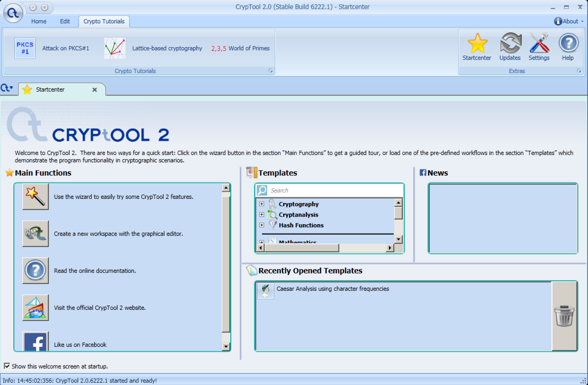Create a new workspace via the graphical editor icon
This screenshot has width=588, height=385.
point(35,234)
